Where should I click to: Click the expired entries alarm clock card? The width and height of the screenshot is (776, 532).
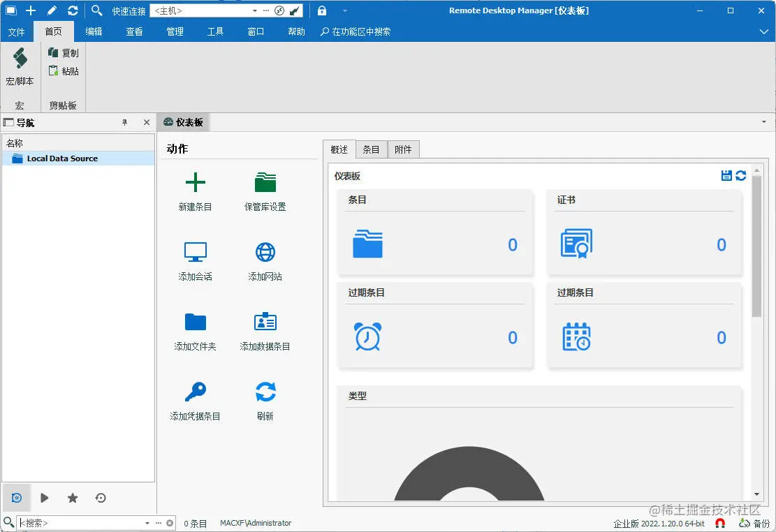pos(435,325)
